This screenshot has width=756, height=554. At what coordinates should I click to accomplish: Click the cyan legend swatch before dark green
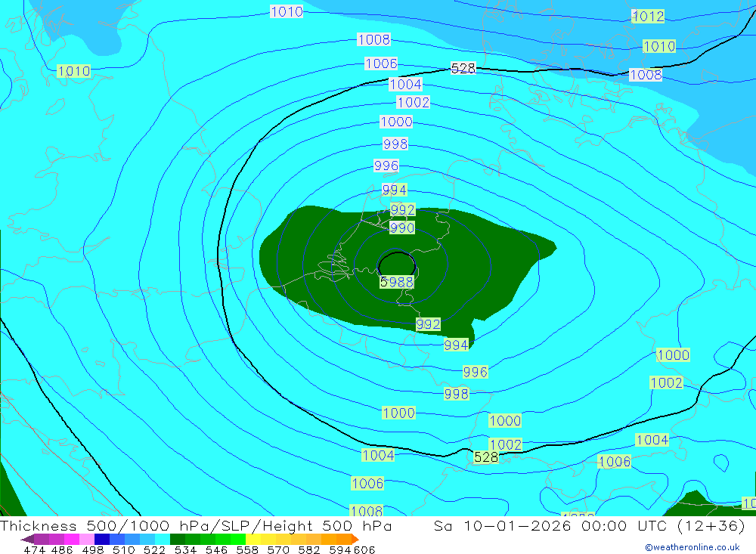click(x=163, y=539)
